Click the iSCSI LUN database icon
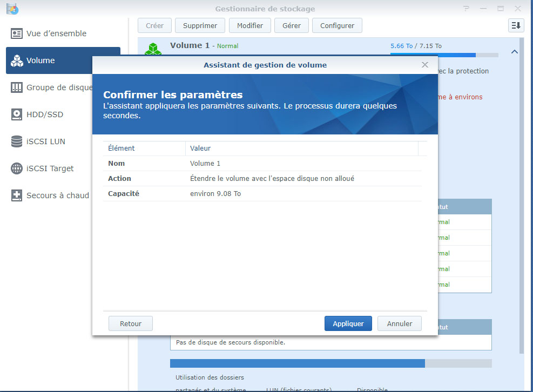 (x=17, y=141)
